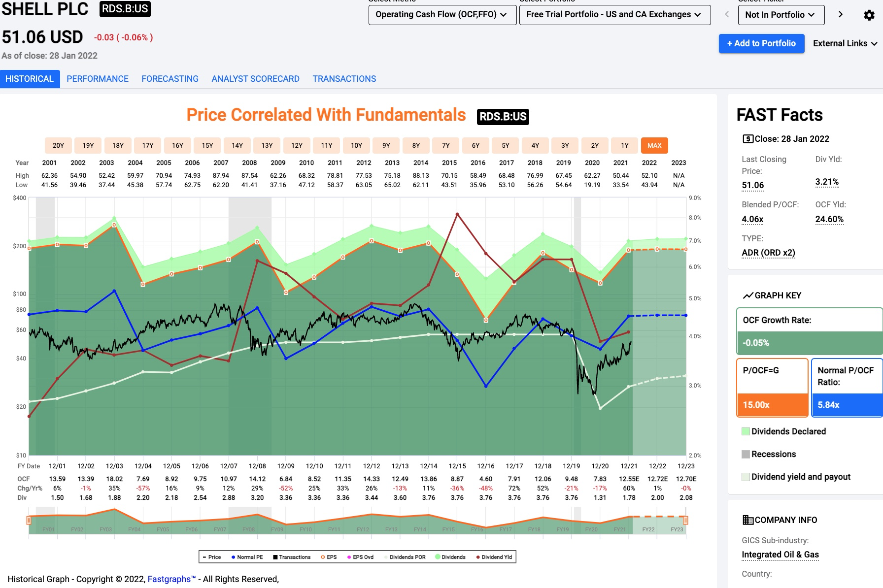Select the 20Y time range
The width and height of the screenshot is (883, 588).
coord(58,145)
